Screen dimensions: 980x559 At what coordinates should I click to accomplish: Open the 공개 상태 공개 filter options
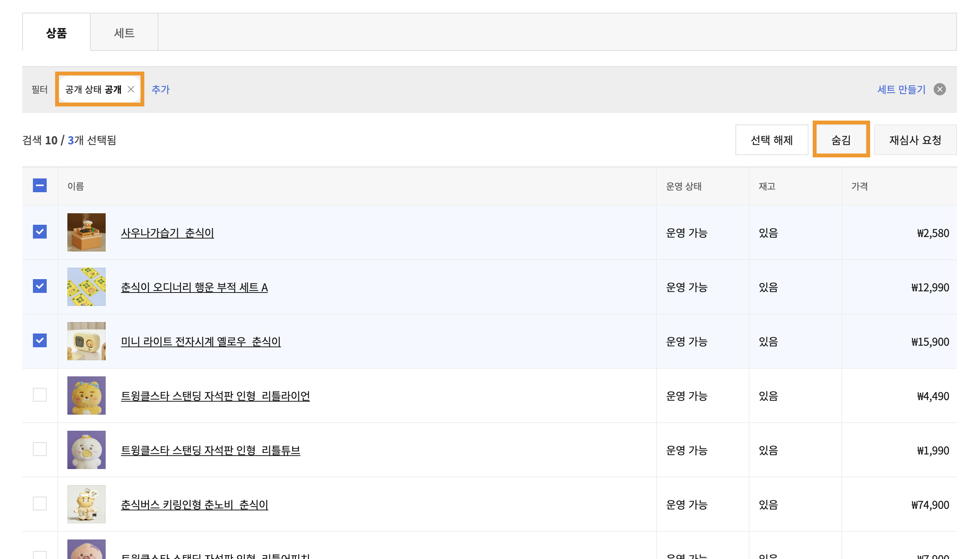93,90
